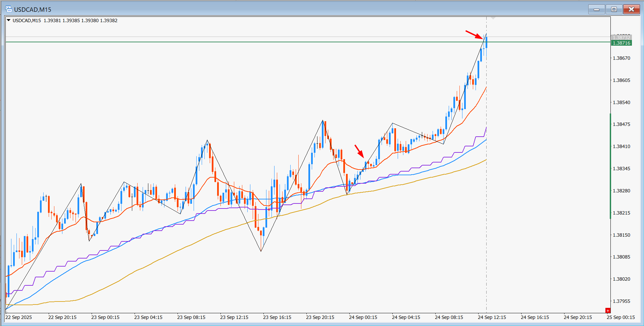The width and height of the screenshot is (644, 326).
Task: Click the 1.38475 price scale value
Action: [622, 124]
